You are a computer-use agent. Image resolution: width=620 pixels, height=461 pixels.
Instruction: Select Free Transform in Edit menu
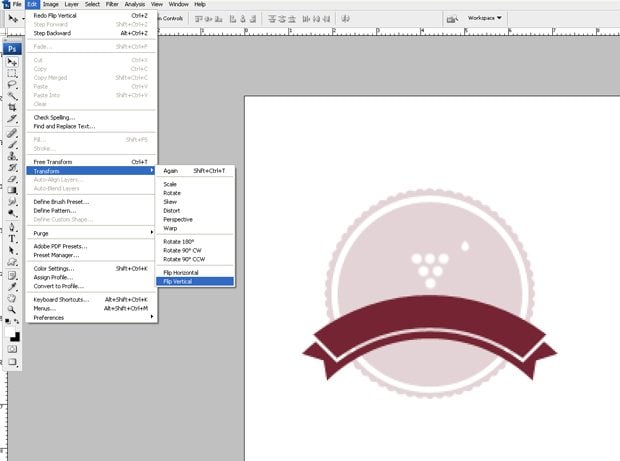point(53,161)
